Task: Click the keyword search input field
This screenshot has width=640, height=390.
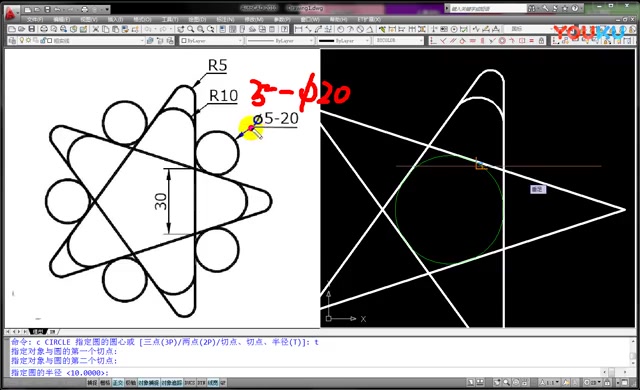Action: click(x=488, y=8)
